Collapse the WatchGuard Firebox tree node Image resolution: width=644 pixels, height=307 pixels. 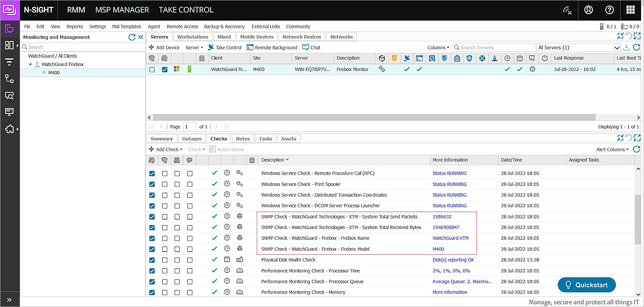click(x=31, y=65)
